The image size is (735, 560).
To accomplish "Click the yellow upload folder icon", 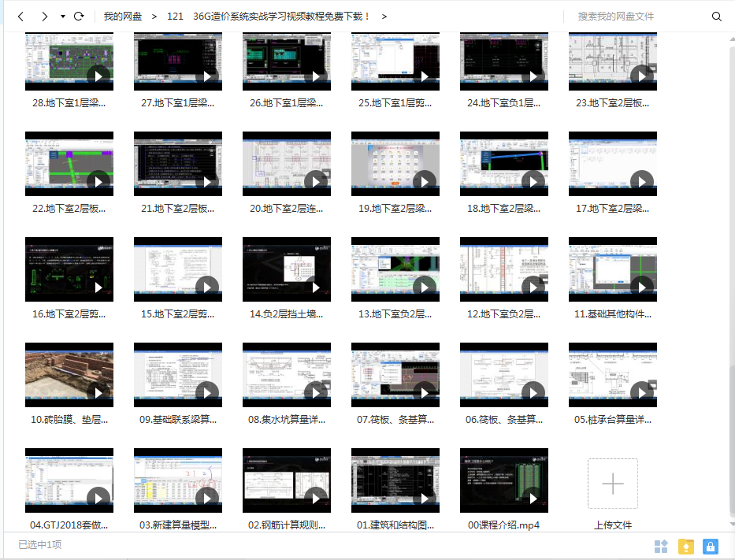I will 685,546.
